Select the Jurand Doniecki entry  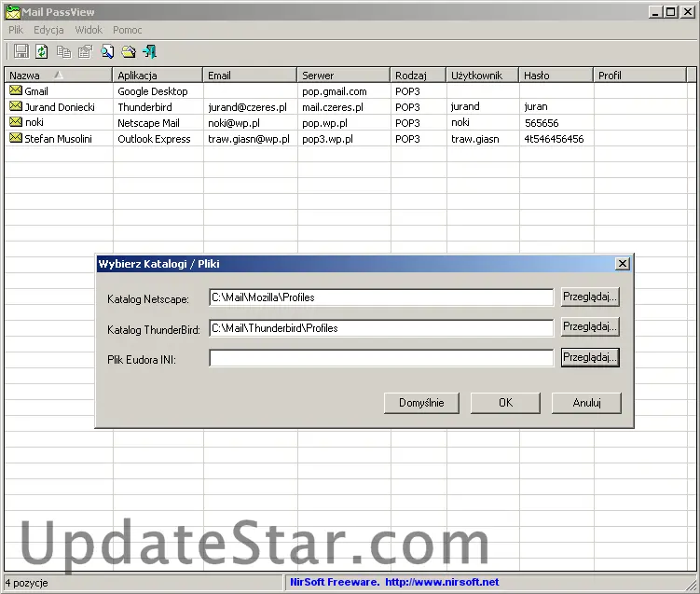point(60,107)
